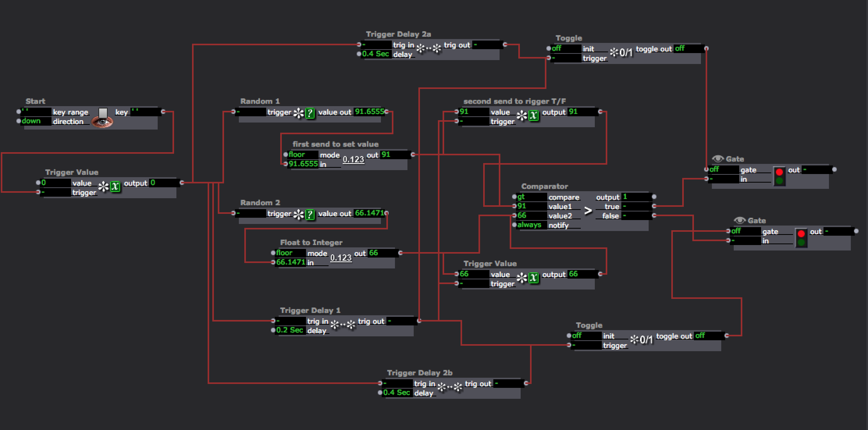This screenshot has width=868, height=430.
Task: Click the 'always' notify field in Comparator
Action: (532, 225)
